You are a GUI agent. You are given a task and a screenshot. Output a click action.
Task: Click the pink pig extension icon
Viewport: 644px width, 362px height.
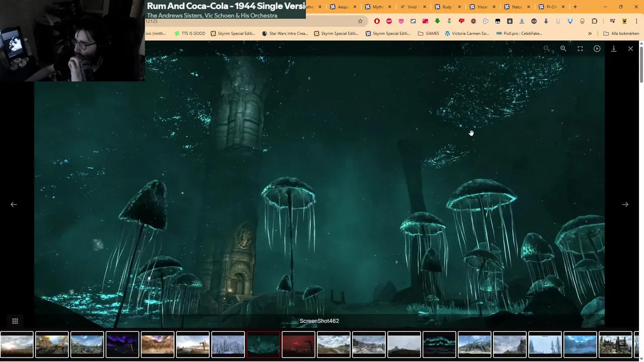tap(401, 21)
